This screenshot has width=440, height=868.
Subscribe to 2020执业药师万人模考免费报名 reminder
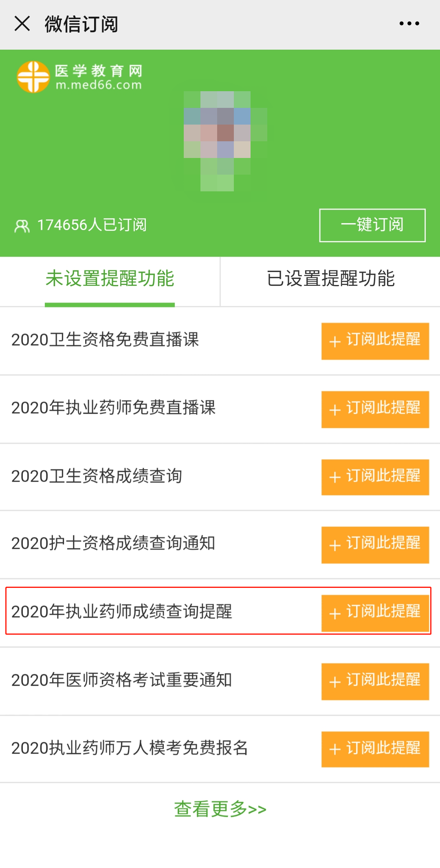[375, 749]
